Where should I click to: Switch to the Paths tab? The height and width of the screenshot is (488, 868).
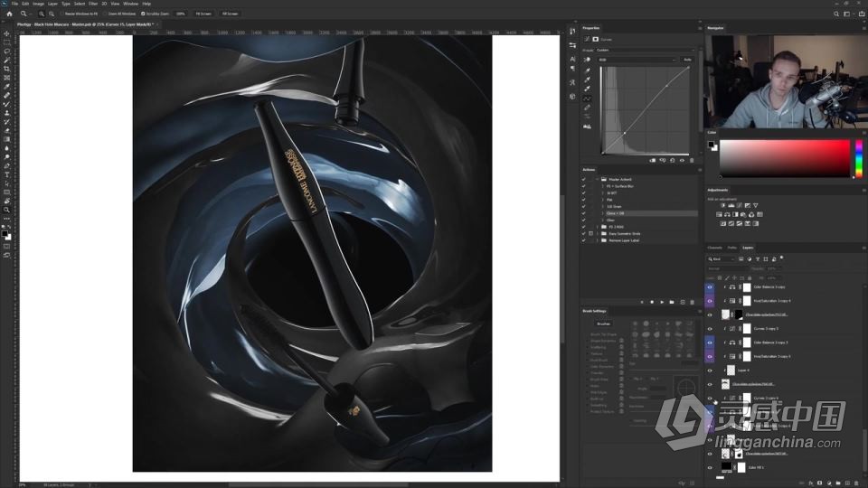click(x=731, y=248)
